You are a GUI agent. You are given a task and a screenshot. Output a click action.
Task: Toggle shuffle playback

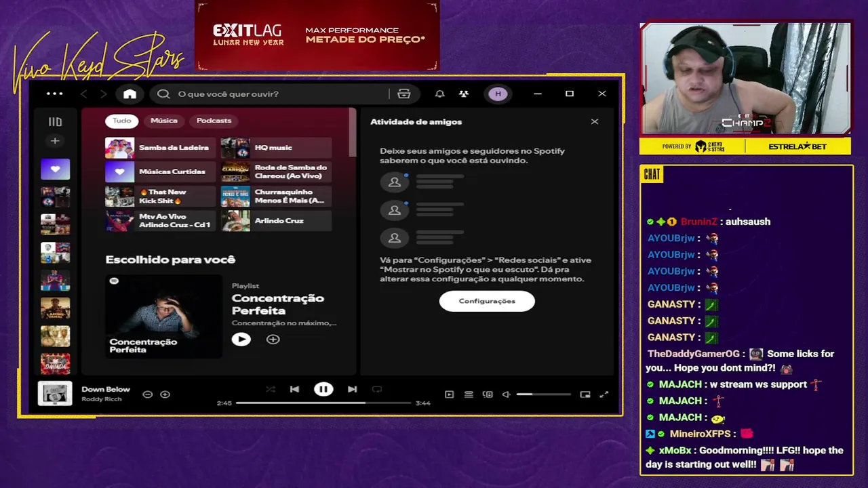(x=271, y=389)
